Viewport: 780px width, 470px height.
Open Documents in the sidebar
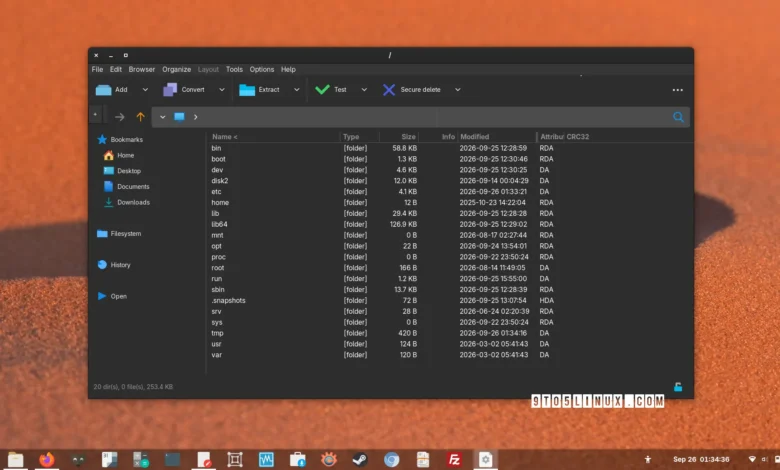[126, 187]
